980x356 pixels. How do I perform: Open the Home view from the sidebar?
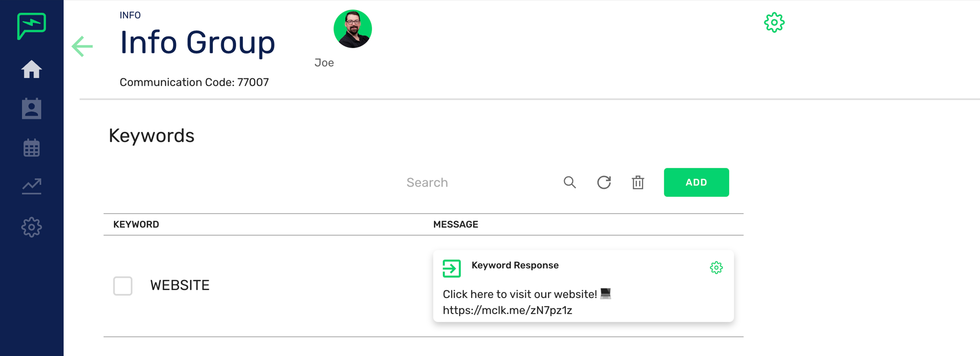(x=32, y=69)
